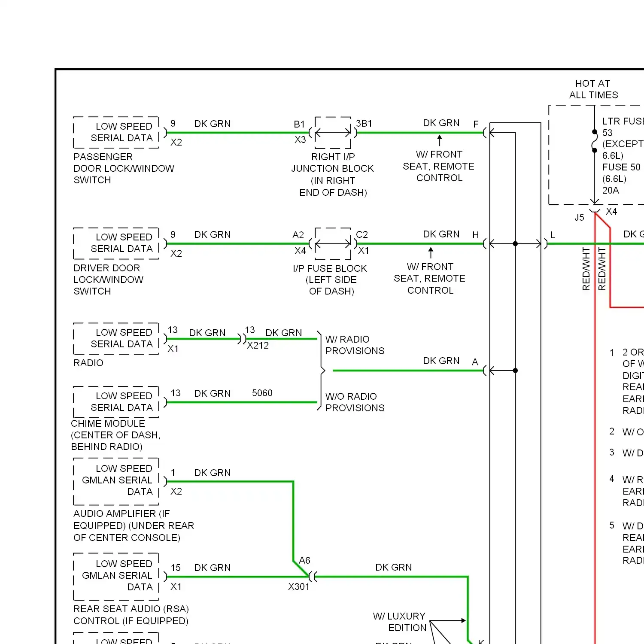Image resolution: width=644 pixels, height=644 pixels.
Task: Select pin 15 of Rear Seat Audio
Action: [x=176, y=568]
